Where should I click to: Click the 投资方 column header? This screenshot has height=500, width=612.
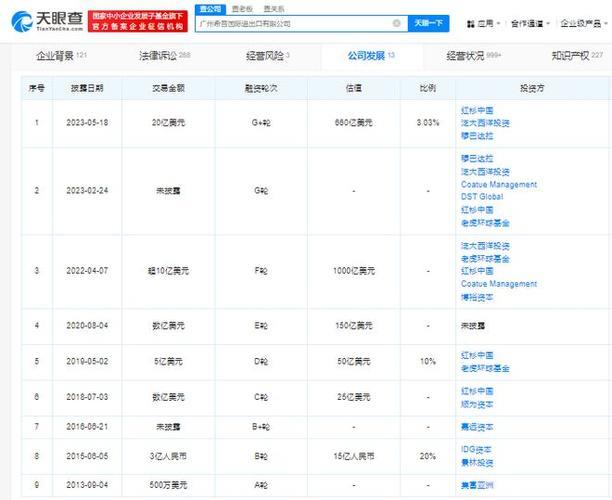(532, 88)
